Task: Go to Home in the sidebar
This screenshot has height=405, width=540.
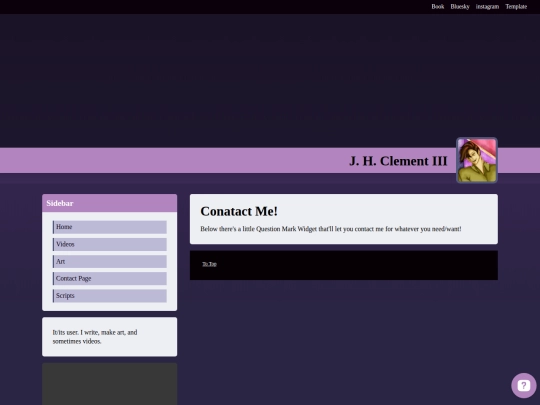Action: (110, 227)
